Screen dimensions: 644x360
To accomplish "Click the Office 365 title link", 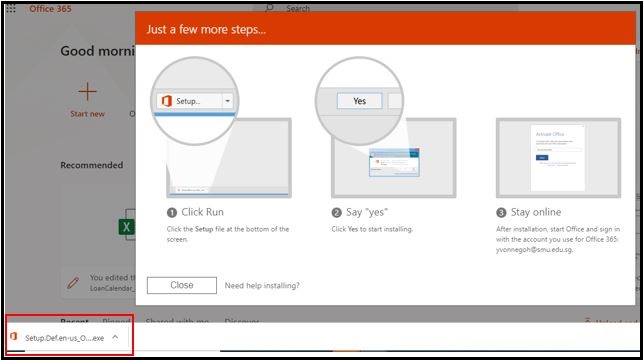I will pos(50,9).
